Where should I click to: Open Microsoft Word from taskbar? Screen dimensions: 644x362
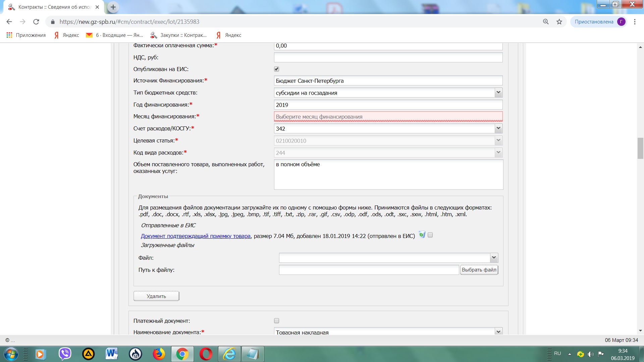click(112, 354)
